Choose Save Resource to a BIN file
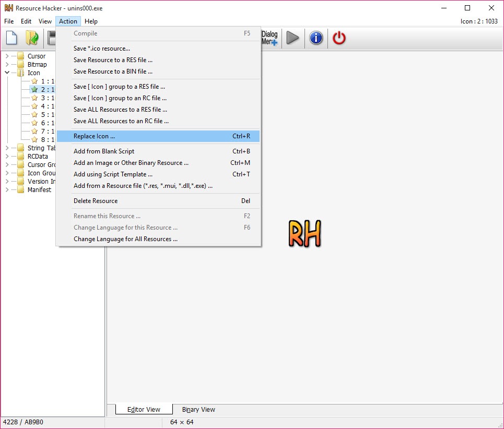 click(158, 71)
